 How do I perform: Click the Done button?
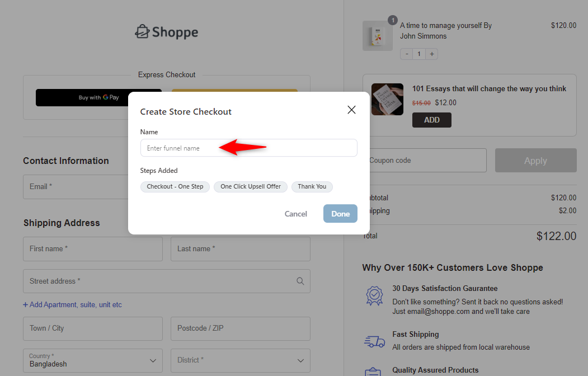coord(340,214)
